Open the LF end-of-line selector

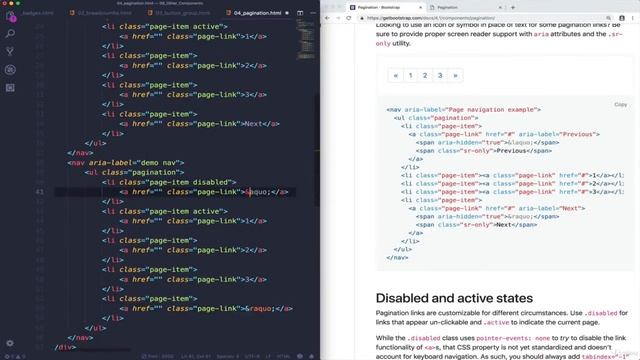[x=268, y=356]
